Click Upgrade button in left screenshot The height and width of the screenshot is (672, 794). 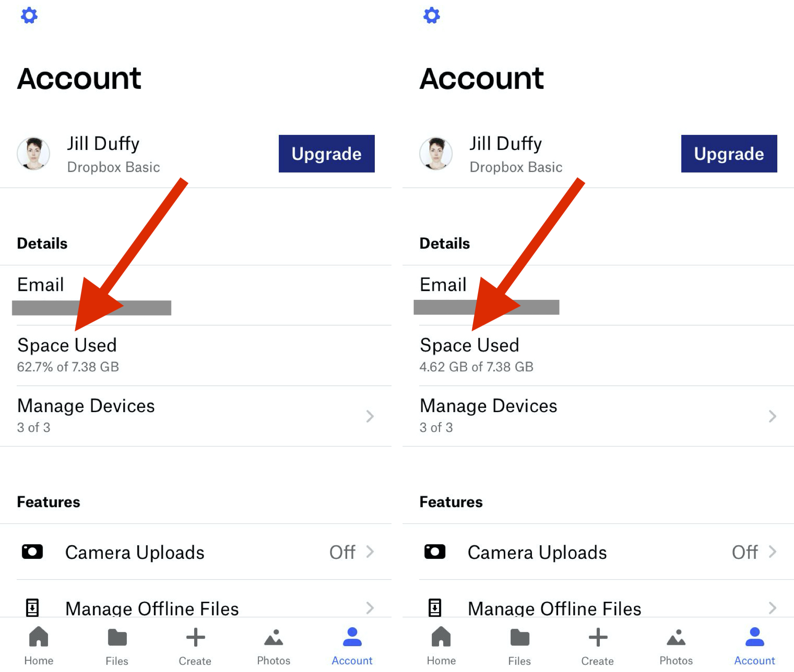(x=326, y=154)
